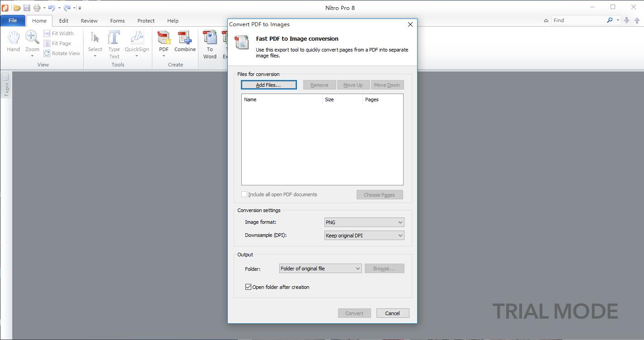
Task: Click the Remove button
Action: coord(320,85)
